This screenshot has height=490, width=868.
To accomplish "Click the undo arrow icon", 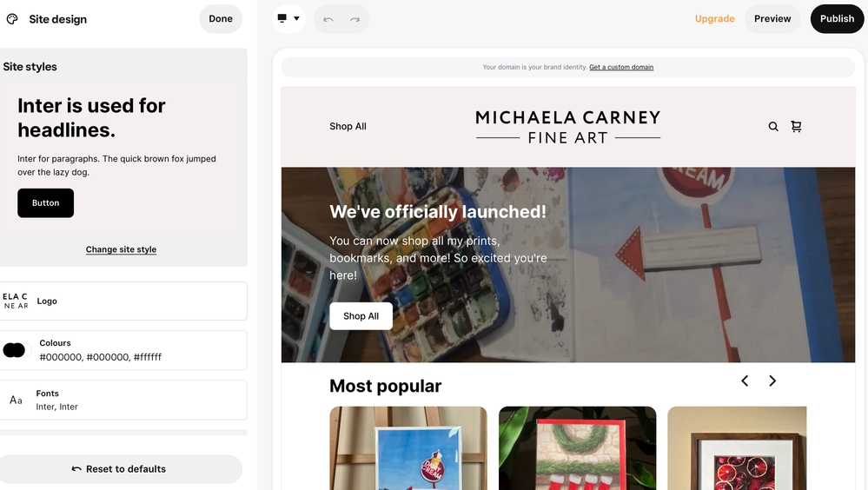I will coord(328,19).
